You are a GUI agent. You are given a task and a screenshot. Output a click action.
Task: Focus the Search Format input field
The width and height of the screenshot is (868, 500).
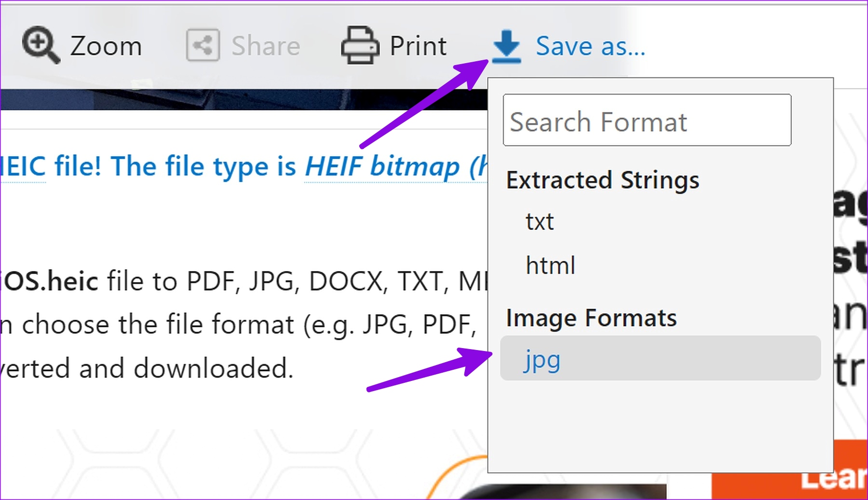click(647, 120)
